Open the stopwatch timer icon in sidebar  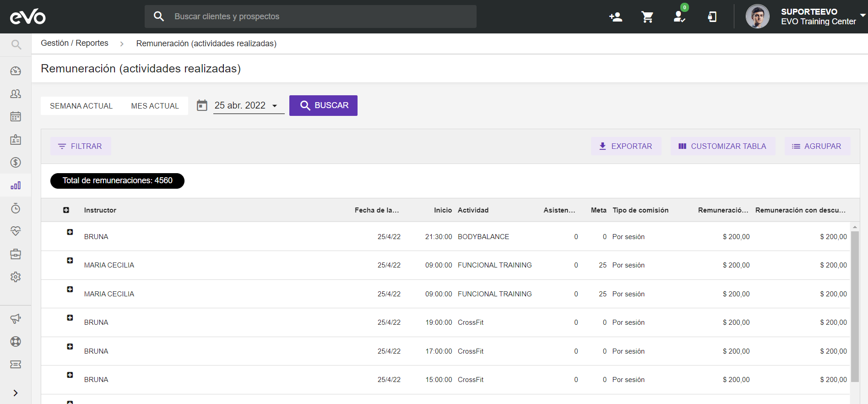click(16, 208)
